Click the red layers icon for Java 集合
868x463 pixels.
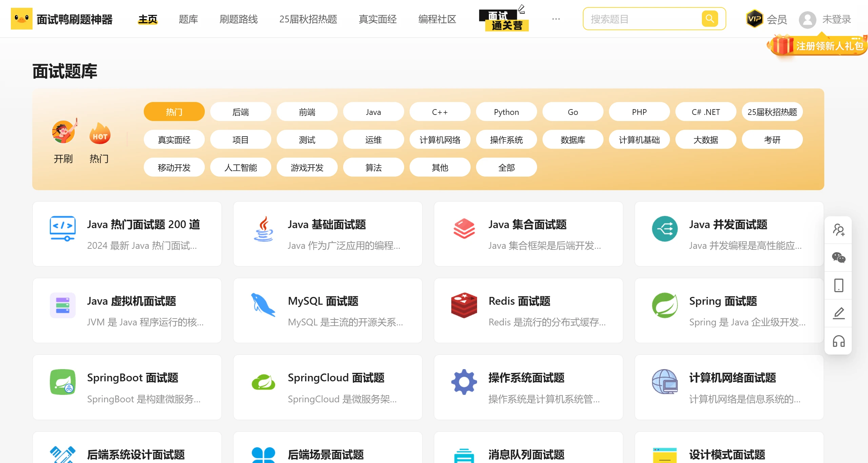point(464,229)
